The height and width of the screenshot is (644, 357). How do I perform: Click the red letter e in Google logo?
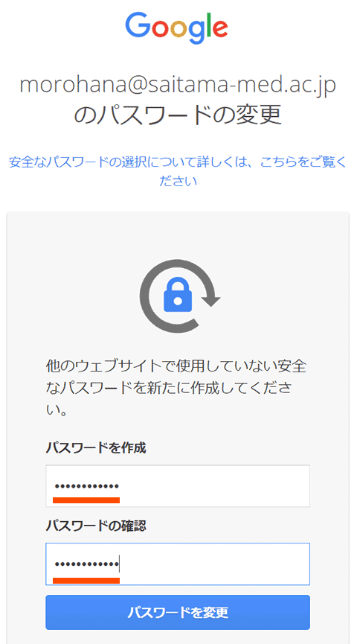tap(219, 29)
